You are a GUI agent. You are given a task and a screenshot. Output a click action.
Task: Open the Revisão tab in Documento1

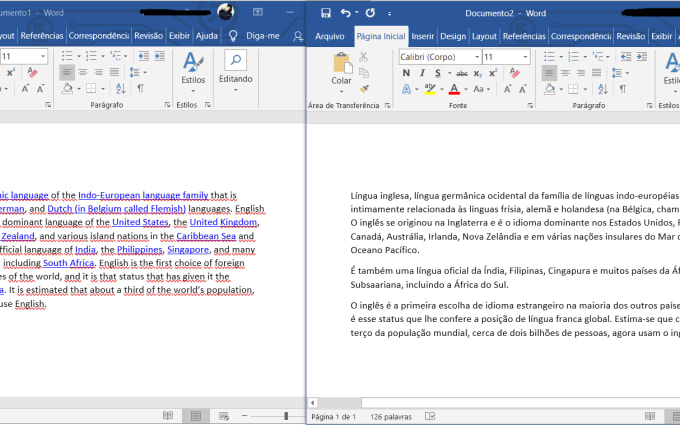(x=148, y=36)
